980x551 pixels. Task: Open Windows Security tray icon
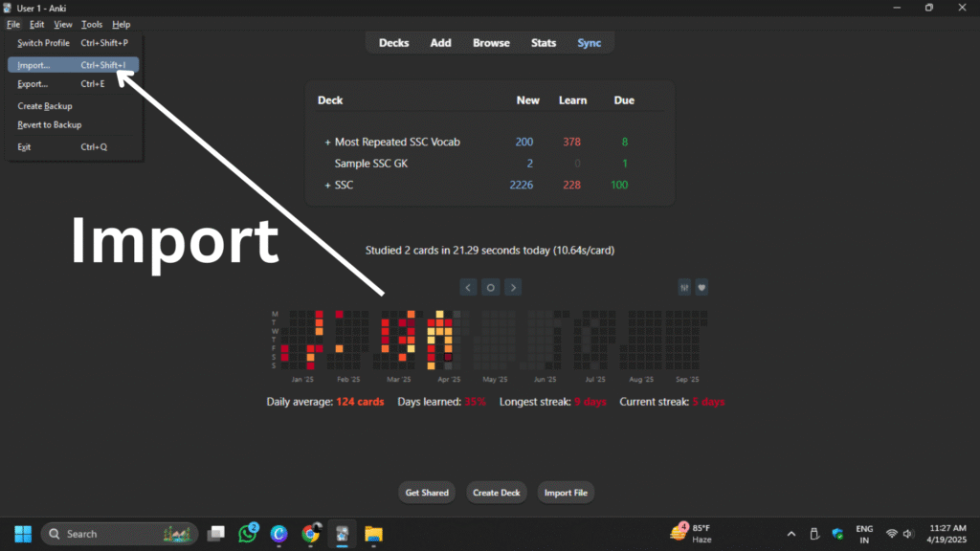click(x=837, y=534)
